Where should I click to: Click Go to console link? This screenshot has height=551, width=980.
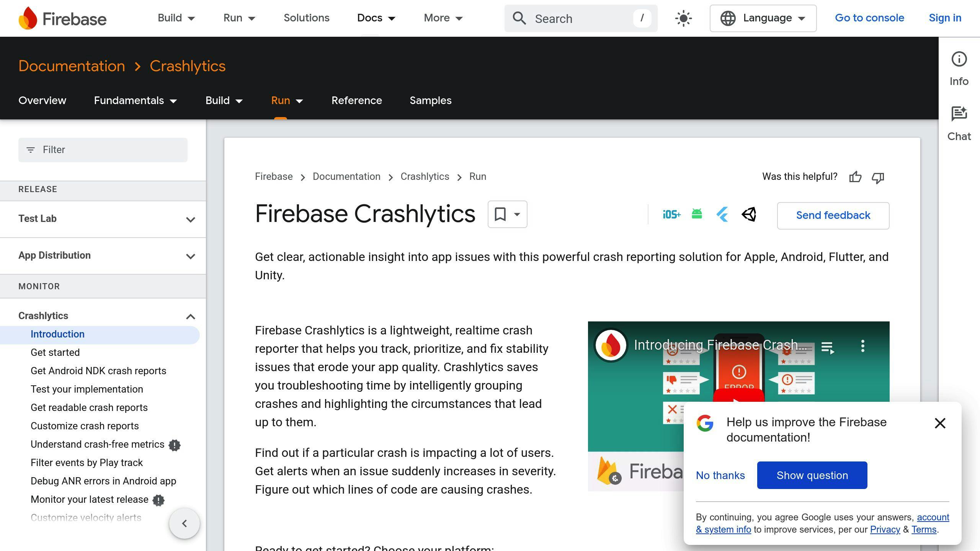pyautogui.click(x=869, y=18)
